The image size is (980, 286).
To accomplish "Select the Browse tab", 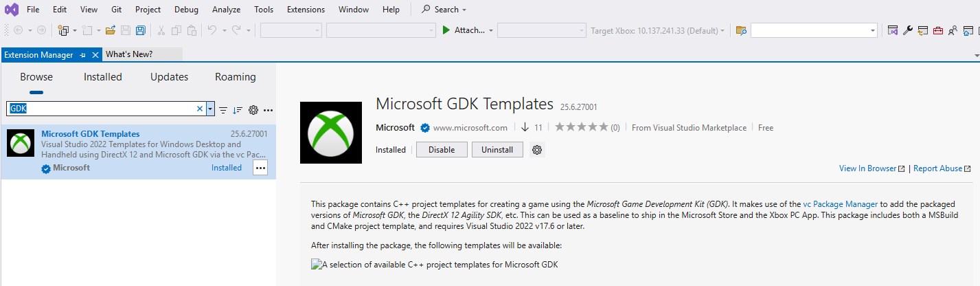I will tap(36, 77).
